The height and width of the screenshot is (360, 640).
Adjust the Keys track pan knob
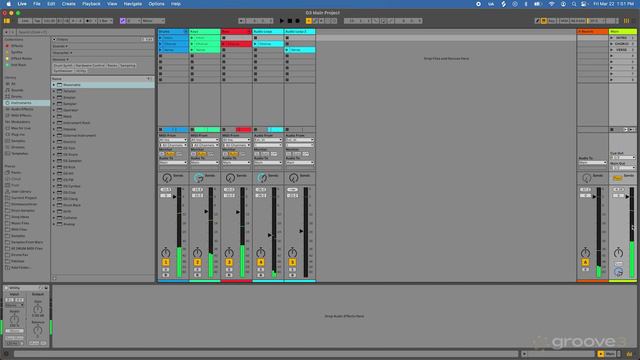[x=198, y=253]
